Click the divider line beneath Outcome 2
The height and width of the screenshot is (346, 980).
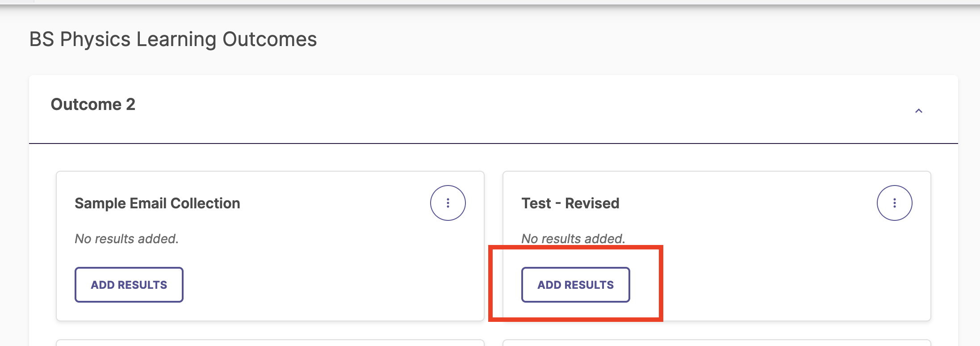494,143
